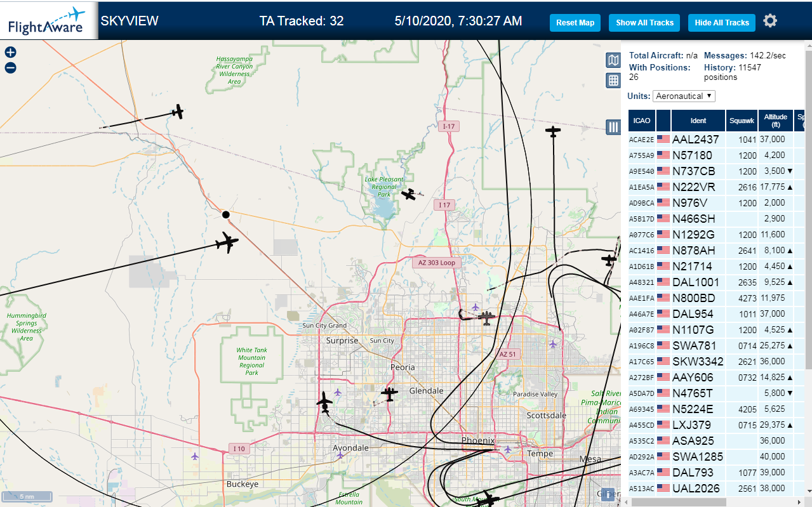The image size is (812, 507).
Task: Click the date and time display
Action: coord(458,21)
